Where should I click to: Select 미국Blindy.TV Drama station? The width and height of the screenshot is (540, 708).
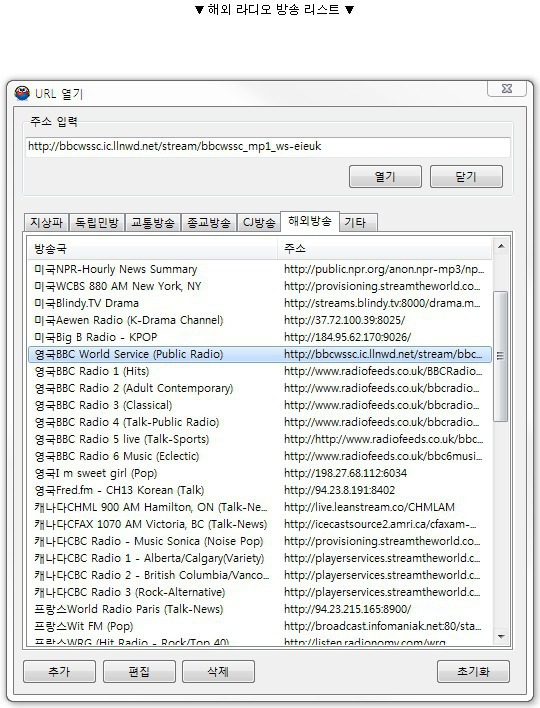tap(259, 303)
